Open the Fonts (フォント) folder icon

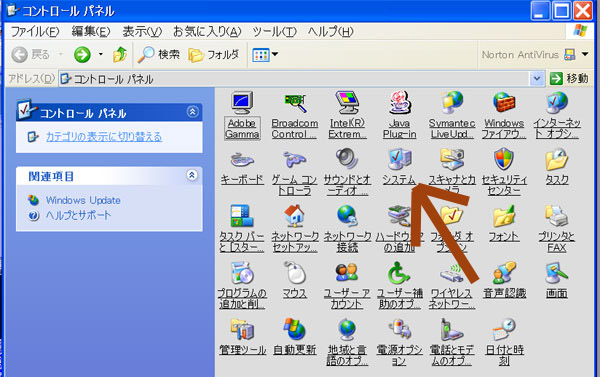(x=504, y=216)
